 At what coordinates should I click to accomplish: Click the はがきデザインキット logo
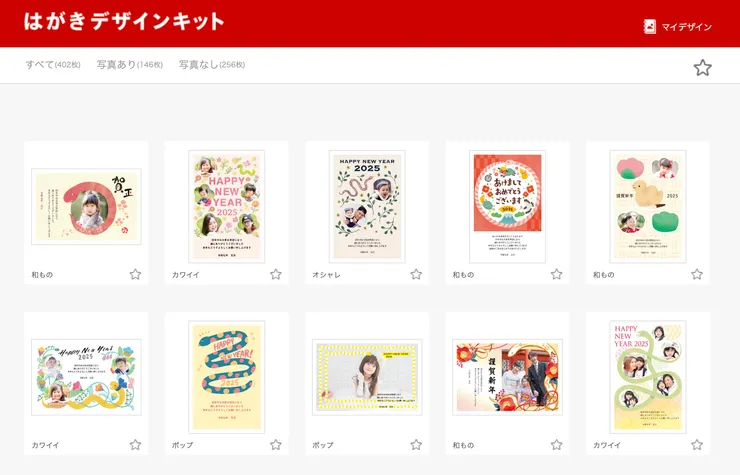coord(124,22)
